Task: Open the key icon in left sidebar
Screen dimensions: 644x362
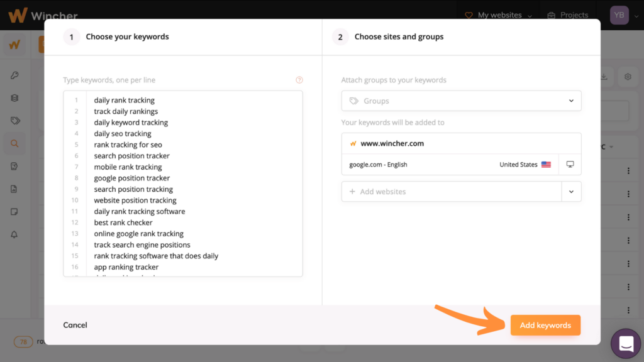Action: tap(14, 75)
